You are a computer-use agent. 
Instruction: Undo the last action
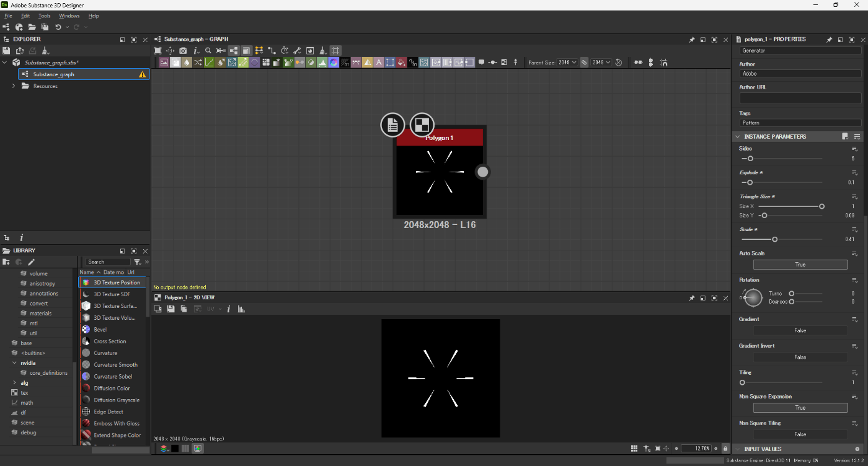58,27
